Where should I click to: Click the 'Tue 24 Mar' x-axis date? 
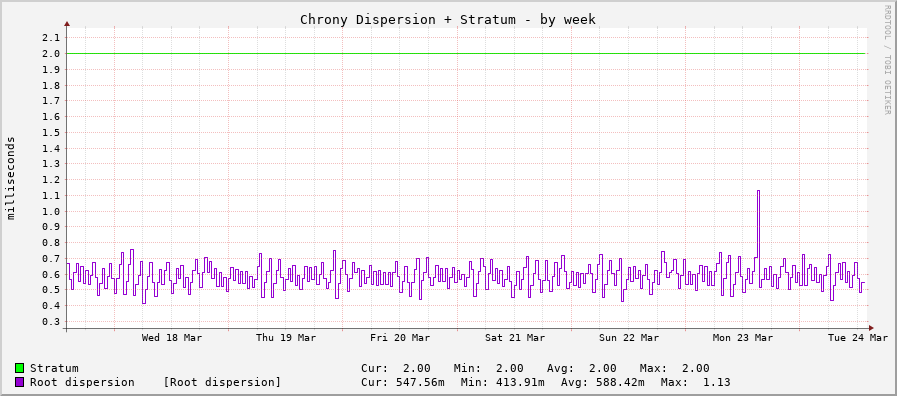[x=858, y=338]
